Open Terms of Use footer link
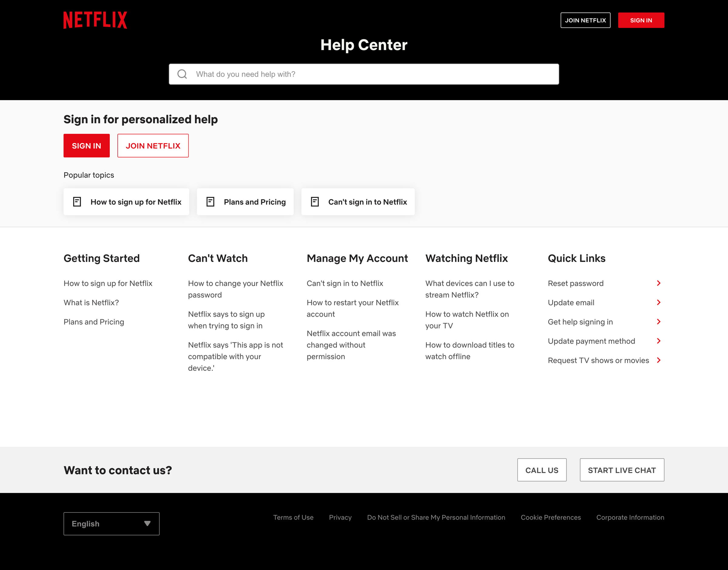This screenshot has width=728, height=570. (293, 517)
